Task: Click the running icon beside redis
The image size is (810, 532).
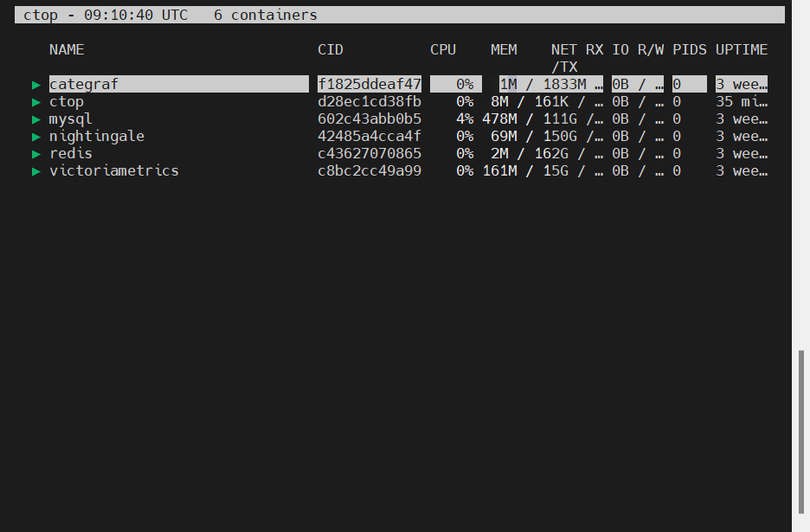Action: pos(36,154)
